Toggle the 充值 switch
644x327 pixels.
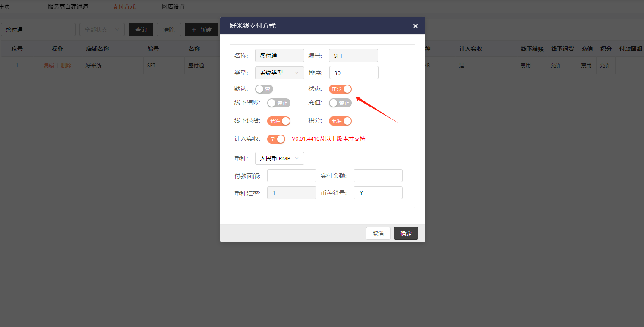(x=340, y=103)
